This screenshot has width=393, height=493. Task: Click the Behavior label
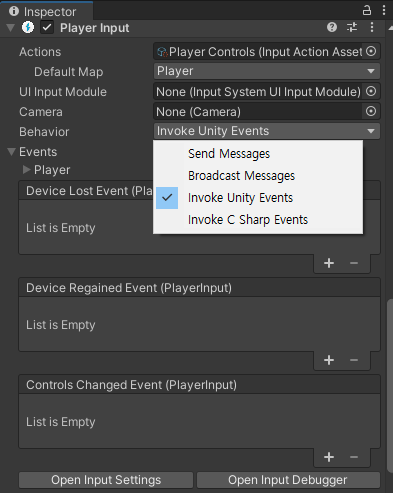(x=44, y=132)
